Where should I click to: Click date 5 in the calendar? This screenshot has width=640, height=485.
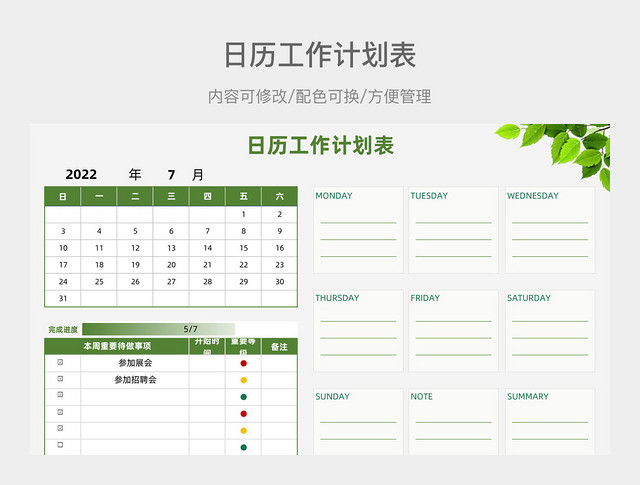(x=135, y=231)
